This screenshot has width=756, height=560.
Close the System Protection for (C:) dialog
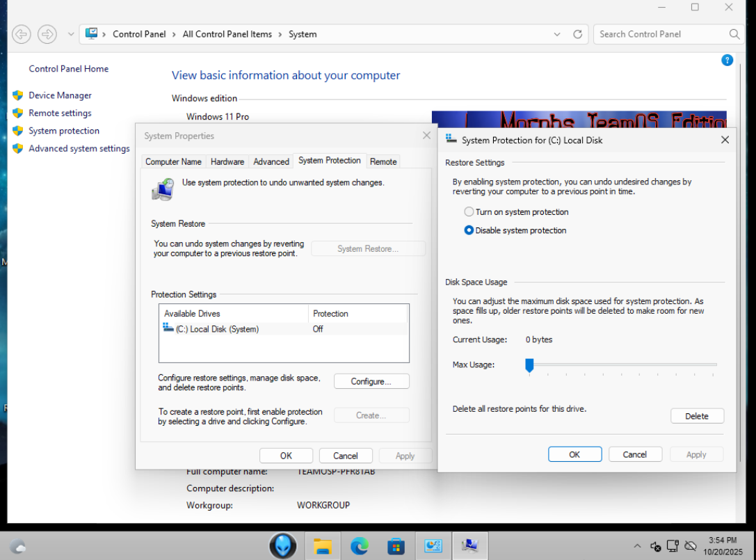click(725, 140)
